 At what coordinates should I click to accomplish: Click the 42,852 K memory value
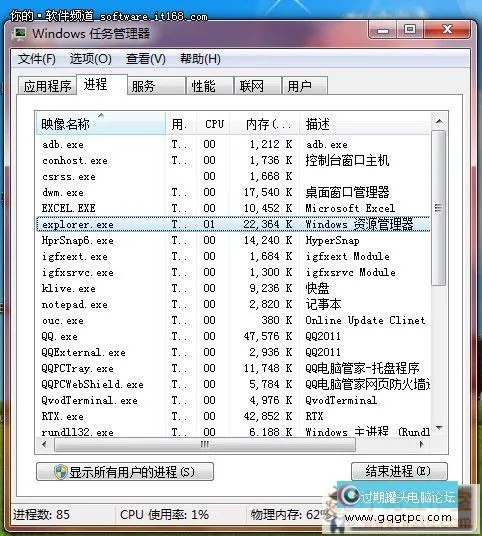point(268,416)
